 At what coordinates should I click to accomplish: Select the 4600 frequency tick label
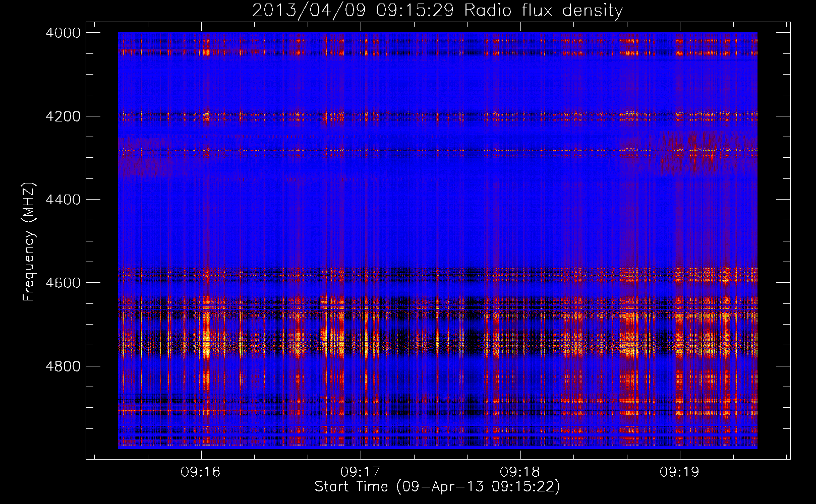click(x=63, y=283)
